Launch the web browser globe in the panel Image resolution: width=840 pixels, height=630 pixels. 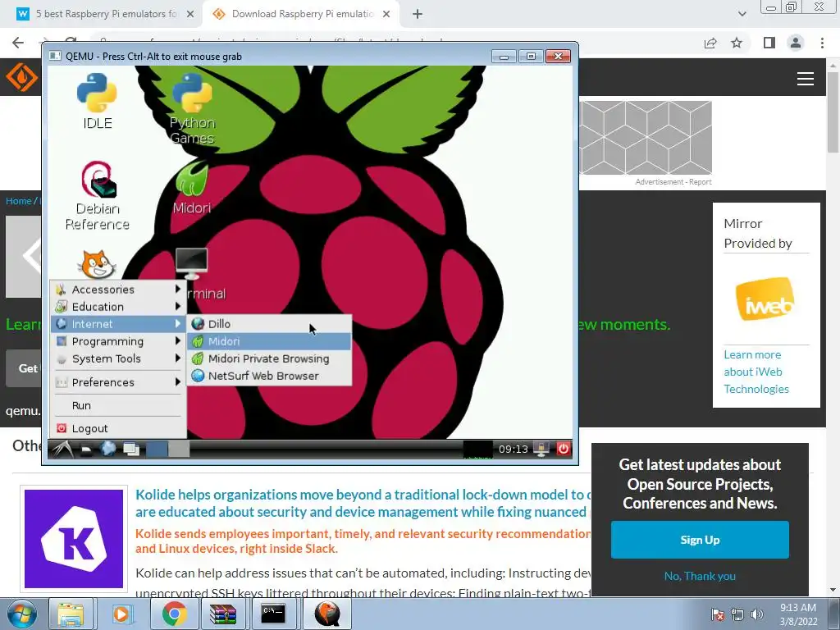click(x=108, y=449)
